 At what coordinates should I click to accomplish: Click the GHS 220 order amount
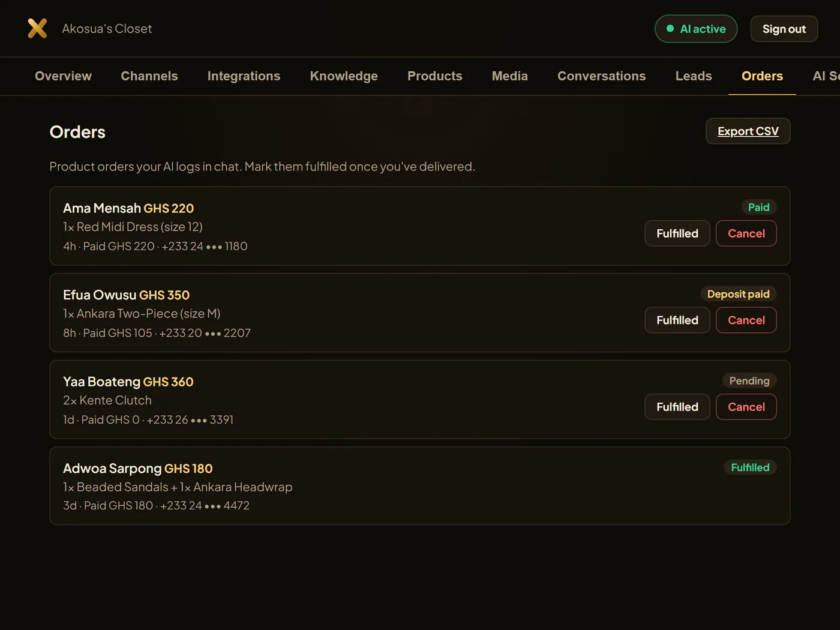pyautogui.click(x=169, y=208)
